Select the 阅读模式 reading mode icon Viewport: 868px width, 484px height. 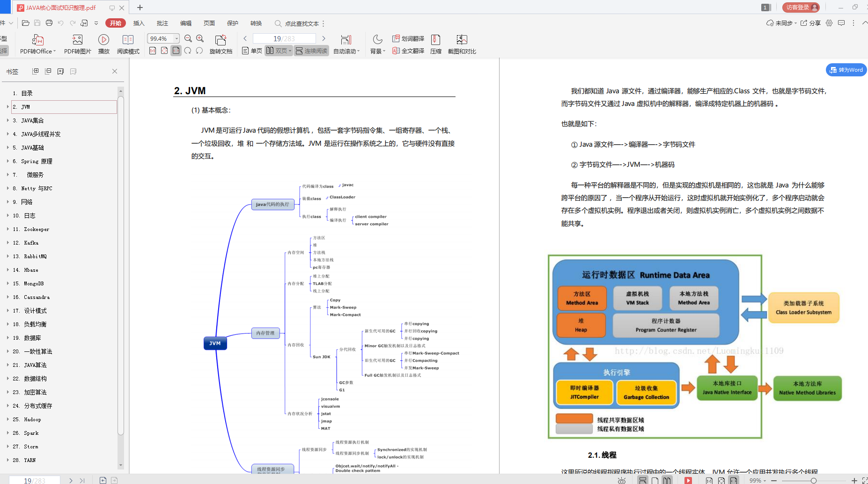point(128,44)
